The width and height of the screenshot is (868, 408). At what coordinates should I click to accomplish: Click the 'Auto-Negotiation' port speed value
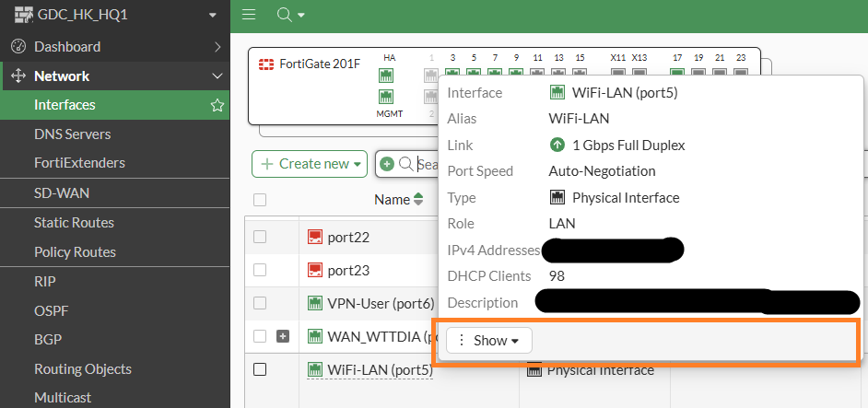pyautogui.click(x=603, y=171)
